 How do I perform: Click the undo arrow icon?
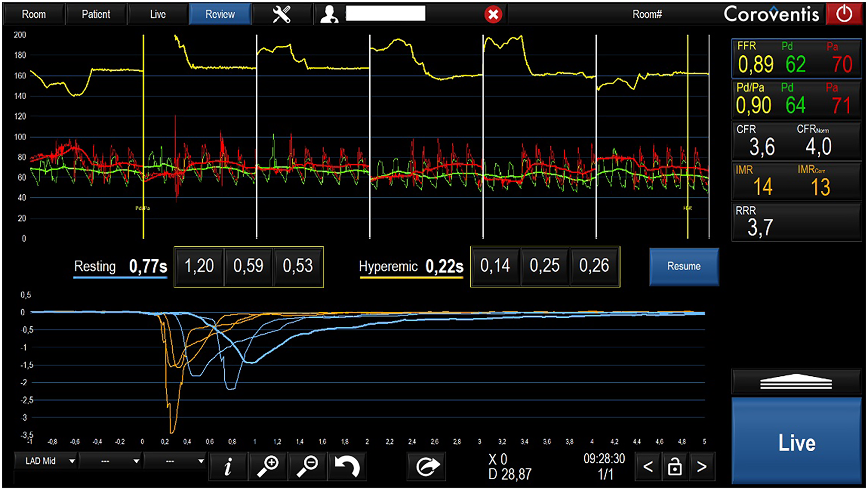coord(347,466)
